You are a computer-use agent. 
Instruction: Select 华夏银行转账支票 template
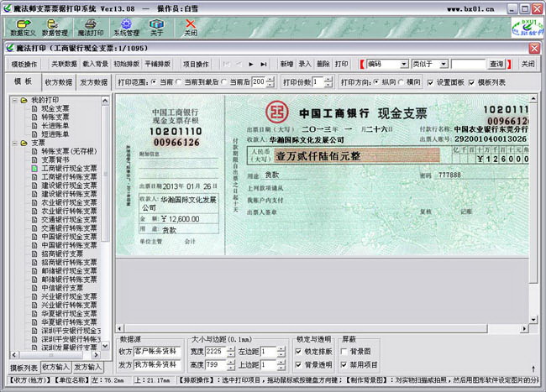tap(69, 322)
